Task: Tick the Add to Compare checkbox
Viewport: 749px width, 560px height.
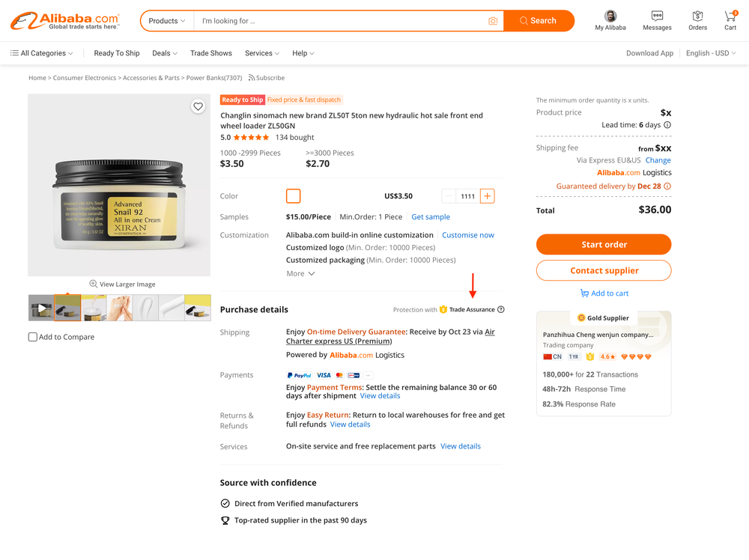Action: click(x=33, y=337)
